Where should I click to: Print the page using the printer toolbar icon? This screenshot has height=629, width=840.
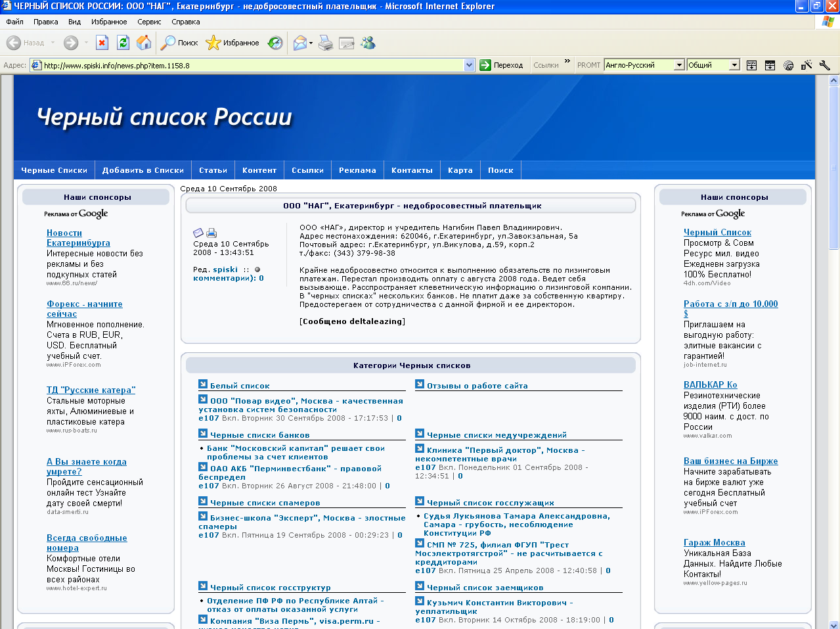(x=326, y=43)
